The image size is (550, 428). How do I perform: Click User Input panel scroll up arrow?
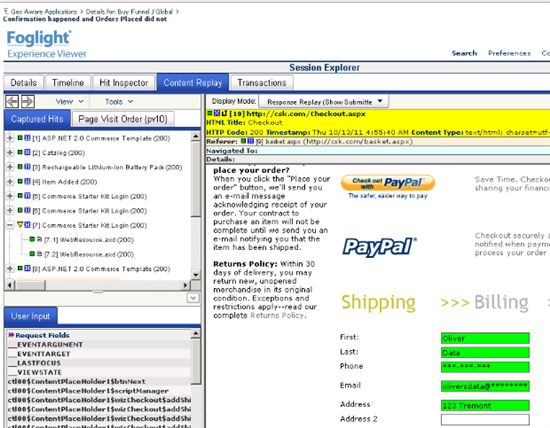click(196, 333)
